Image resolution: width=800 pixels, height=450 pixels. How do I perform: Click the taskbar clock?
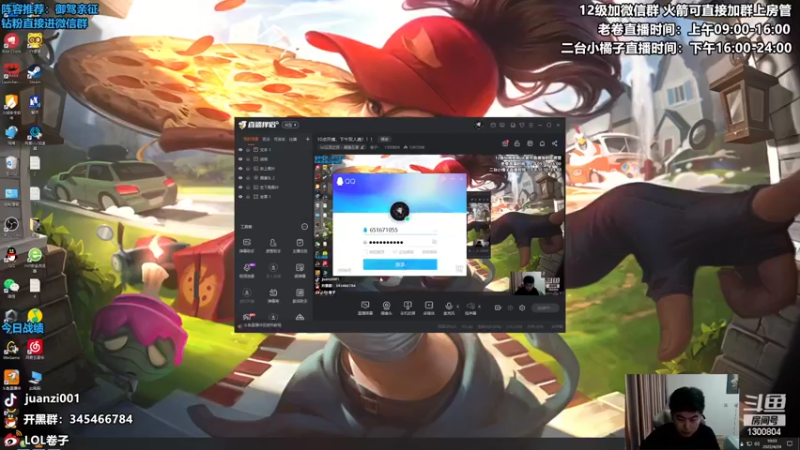(772, 442)
